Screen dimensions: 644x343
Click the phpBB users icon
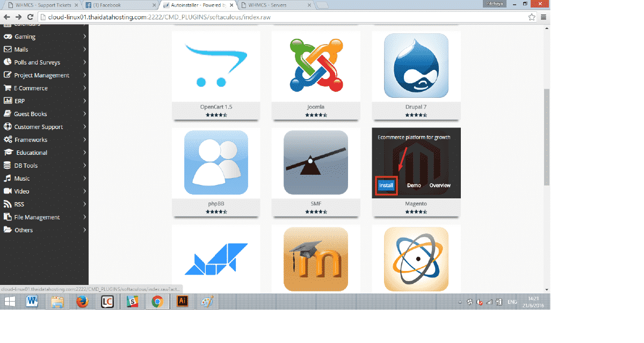216,162
